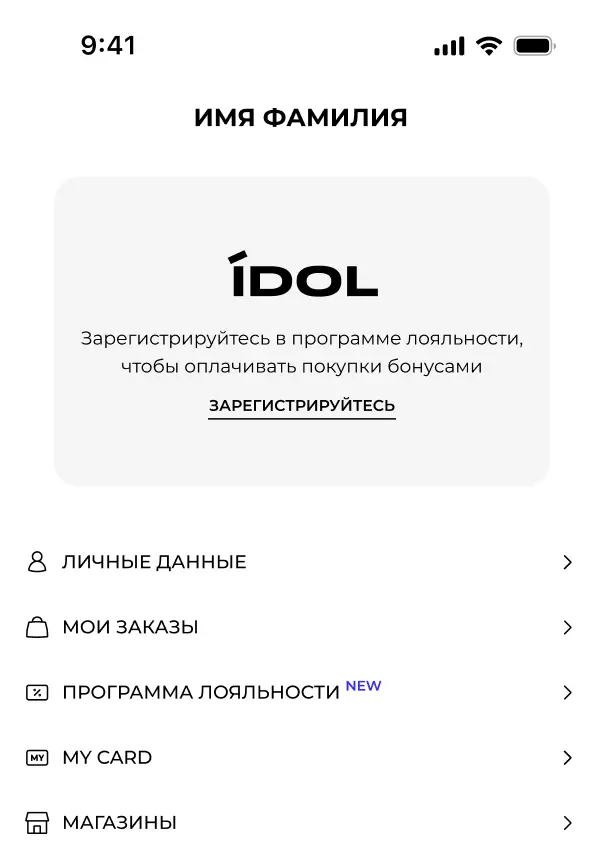Image resolution: width=604 pixels, height=860 pixels.
Task: Click the MY card icon near MY CARD
Action: (x=36, y=757)
